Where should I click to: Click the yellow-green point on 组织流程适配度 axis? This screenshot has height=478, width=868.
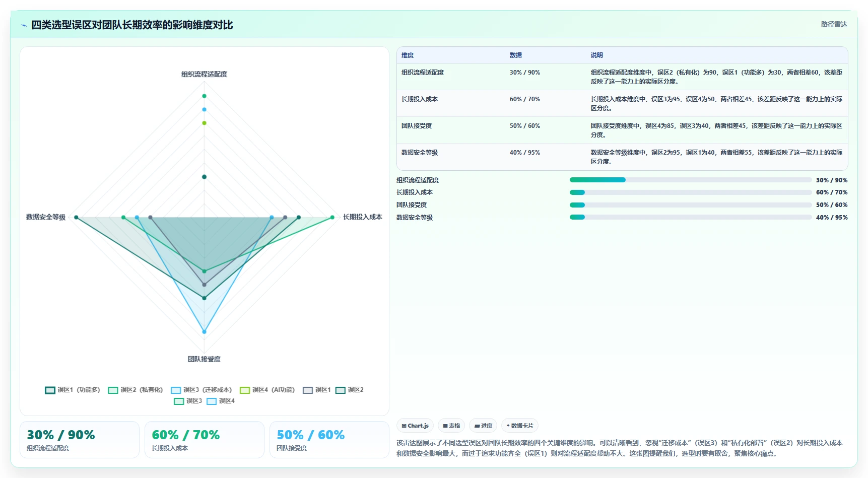click(x=204, y=123)
